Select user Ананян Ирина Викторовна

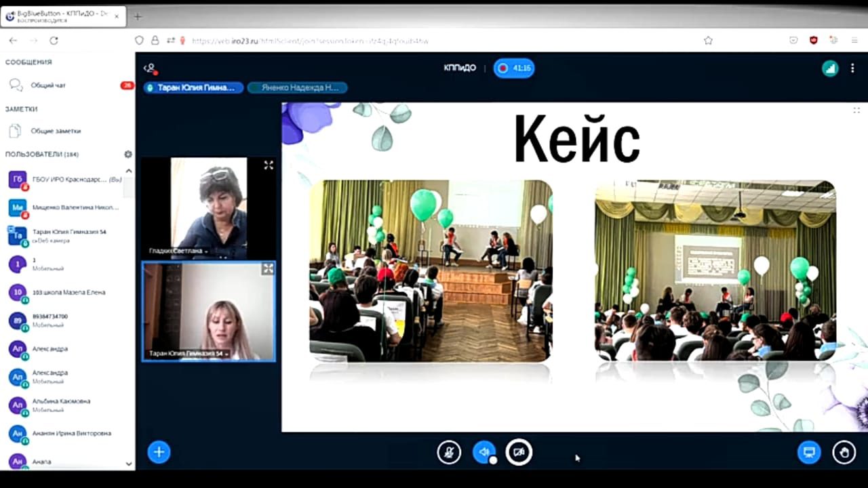71,433
